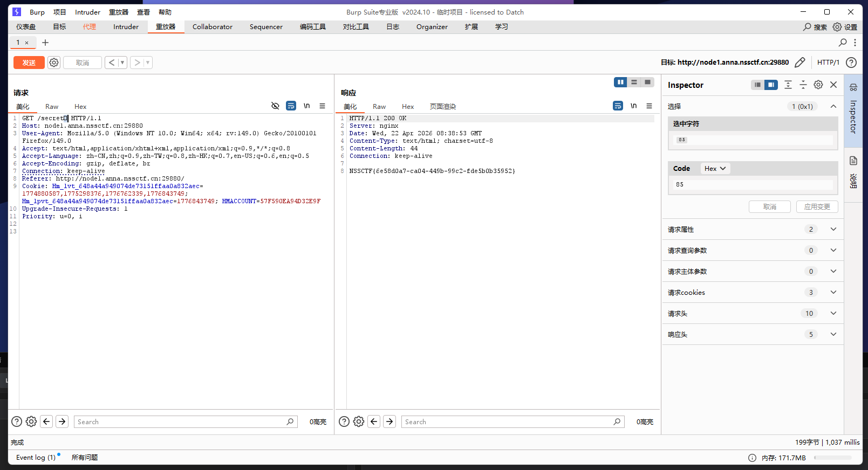Switch to side-by-side request/response layout
Image resolution: width=868 pixels, height=470 pixels.
coord(620,82)
